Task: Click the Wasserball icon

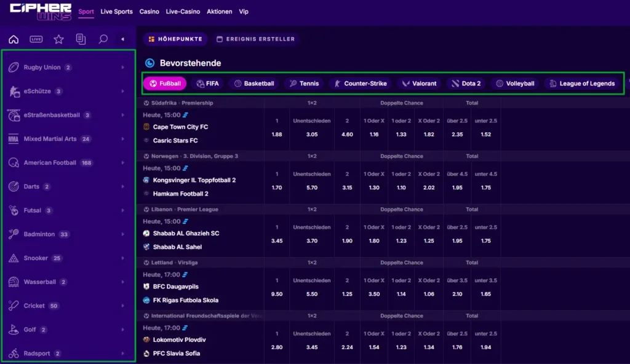Action: point(14,282)
